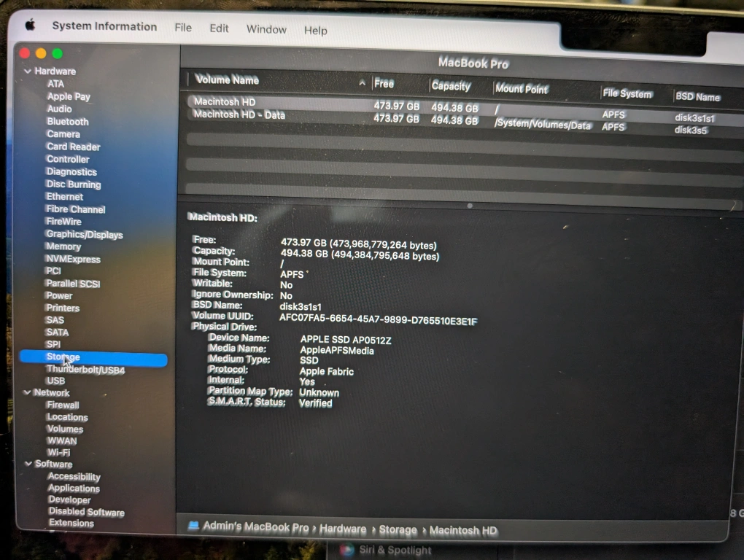Select USB in the sidebar

[55, 381]
